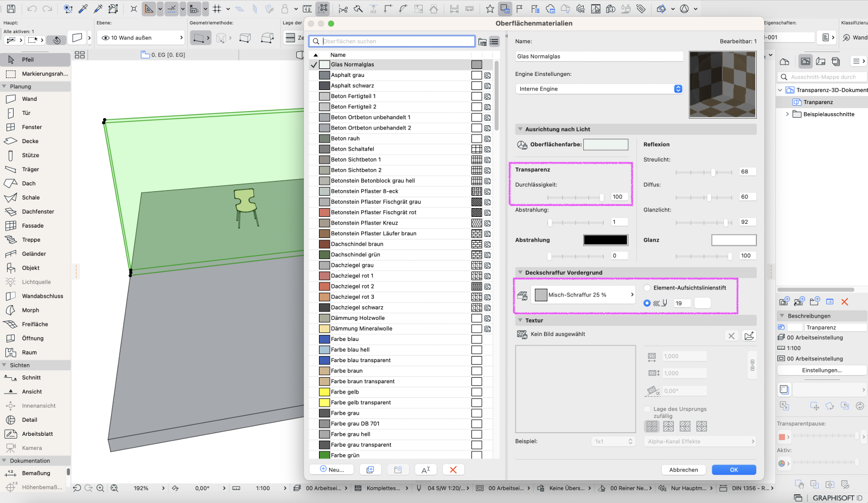Click the checkered material preview thumbnail
Image resolution: width=868 pixels, height=503 pixels.
[x=723, y=85]
